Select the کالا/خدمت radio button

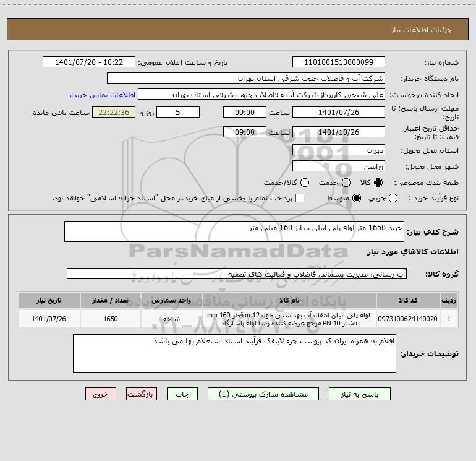tap(305, 183)
